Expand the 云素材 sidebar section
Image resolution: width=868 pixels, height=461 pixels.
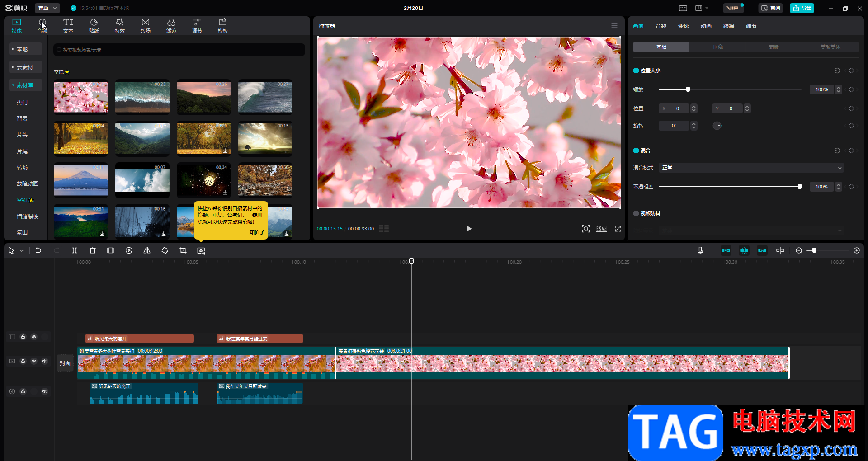[x=25, y=67]
